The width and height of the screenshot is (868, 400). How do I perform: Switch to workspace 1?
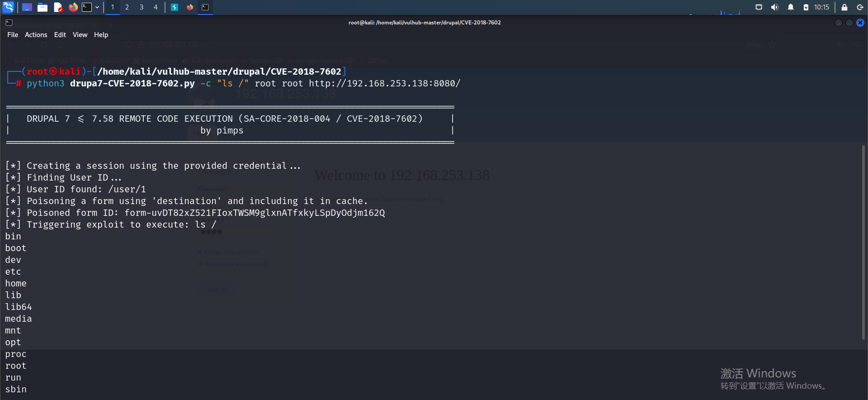(x=113, y=7)
